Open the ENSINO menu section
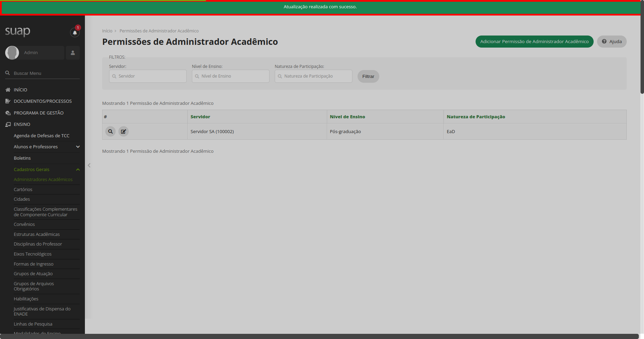Image resolution: width=644 pixels, height=339 pixels. 22,124
